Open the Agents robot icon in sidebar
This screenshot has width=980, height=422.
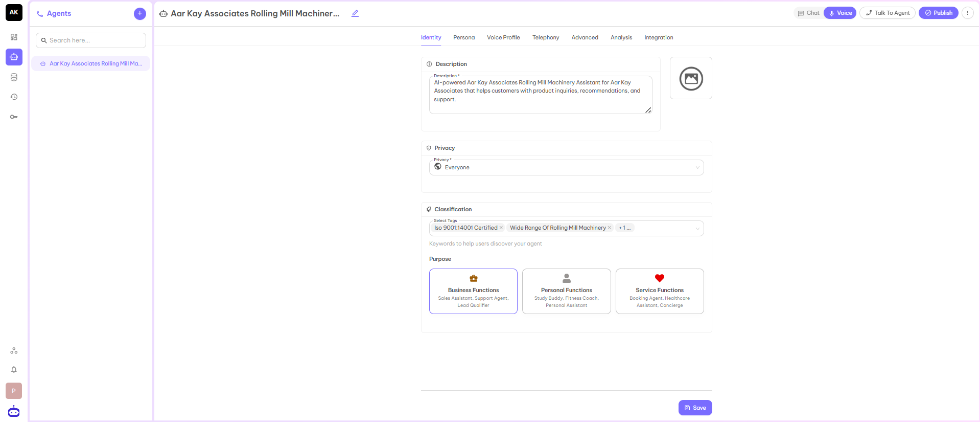(x=14, y=57)
